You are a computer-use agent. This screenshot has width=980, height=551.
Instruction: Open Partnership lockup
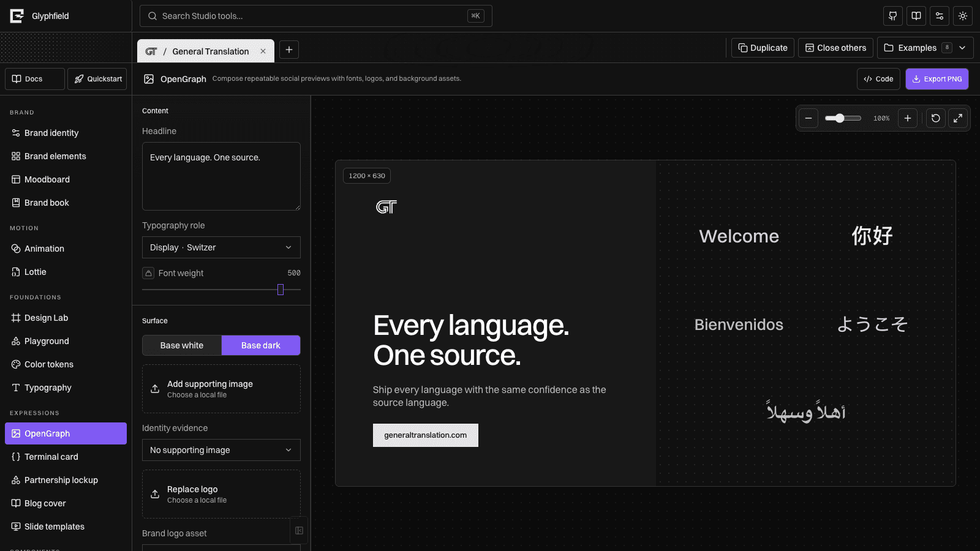(x=66, y=480)
